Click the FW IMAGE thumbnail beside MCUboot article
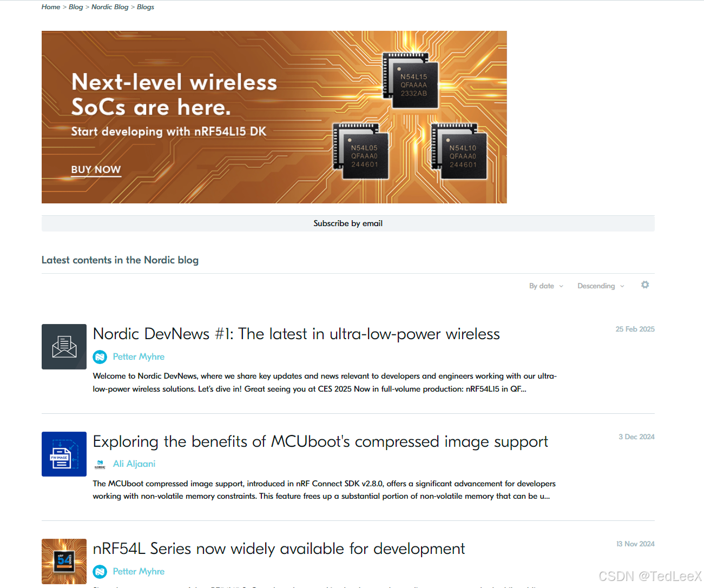Screen dimensions: 704x588 (64, 454)
